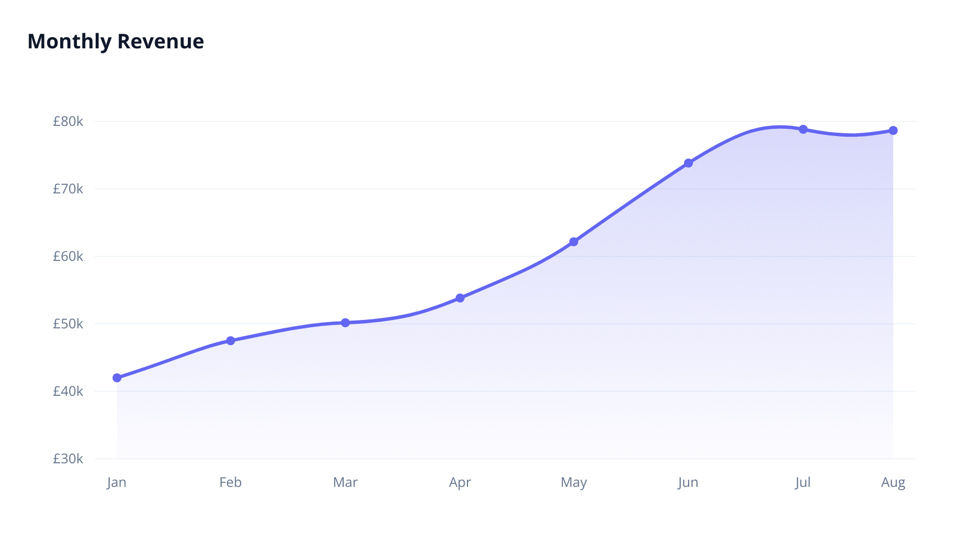Click the May x-axis label
This screenshot has width=954, height=560.
574,482
